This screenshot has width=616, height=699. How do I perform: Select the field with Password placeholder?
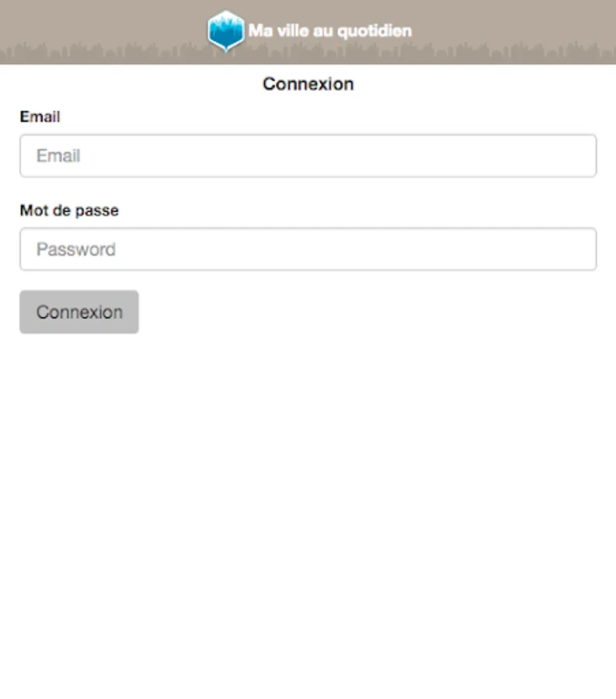[308, 249]
